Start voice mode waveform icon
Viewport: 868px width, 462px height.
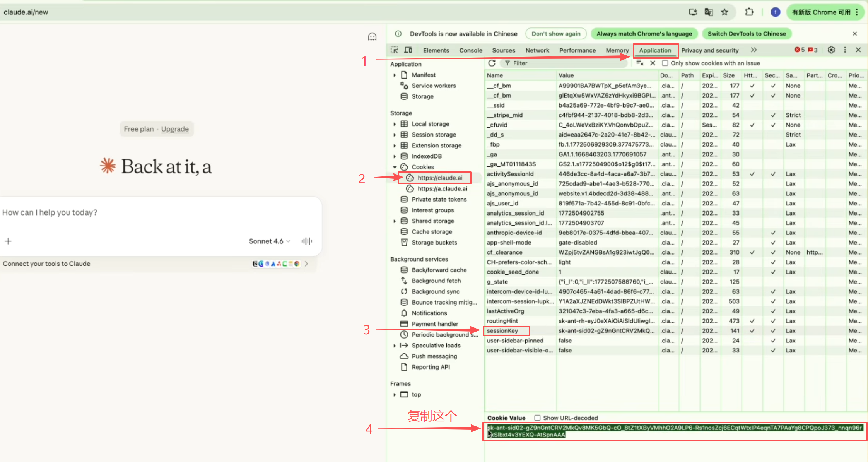point(307,241)
